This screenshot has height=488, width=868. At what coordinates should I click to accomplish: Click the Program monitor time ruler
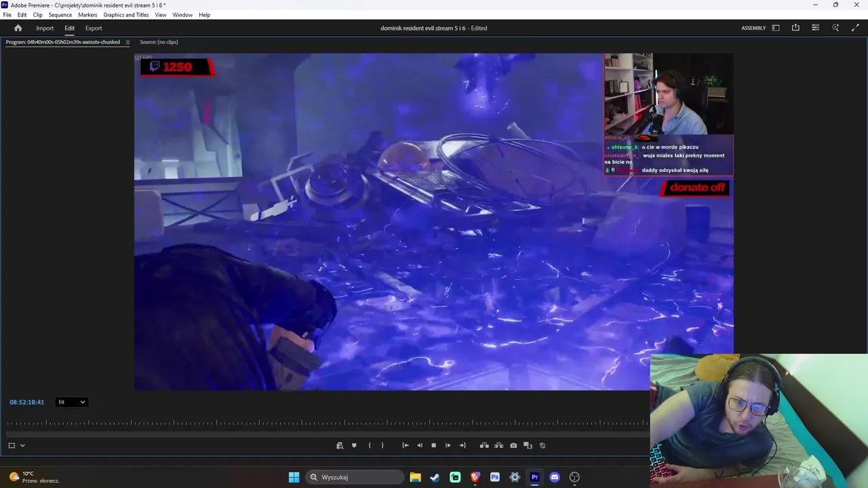coord(328,424)
